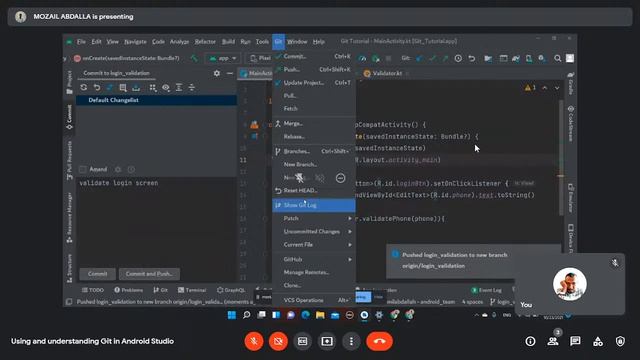Open the Refactor menu
The height and width of the screenshot is (360, 640).
tap(205, 42)
